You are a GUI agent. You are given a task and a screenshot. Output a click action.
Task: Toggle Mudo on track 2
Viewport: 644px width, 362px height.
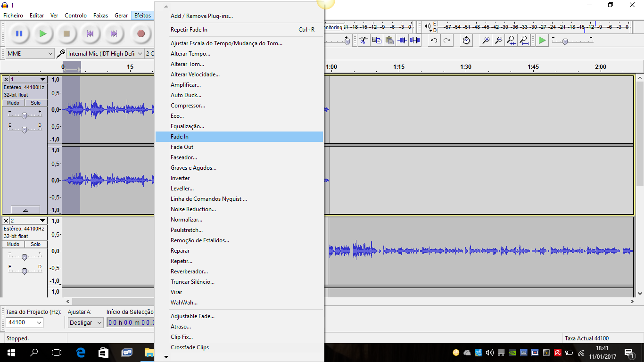coord(13,244)
